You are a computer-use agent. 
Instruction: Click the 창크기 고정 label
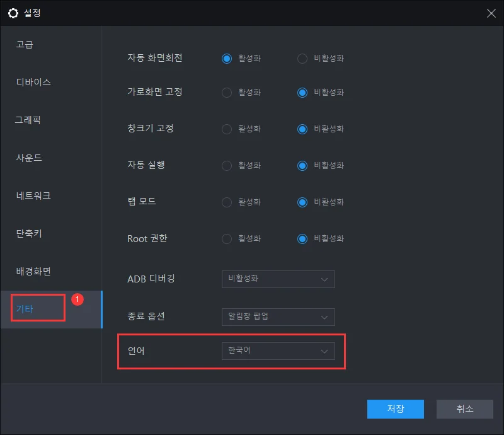point(151,128)
